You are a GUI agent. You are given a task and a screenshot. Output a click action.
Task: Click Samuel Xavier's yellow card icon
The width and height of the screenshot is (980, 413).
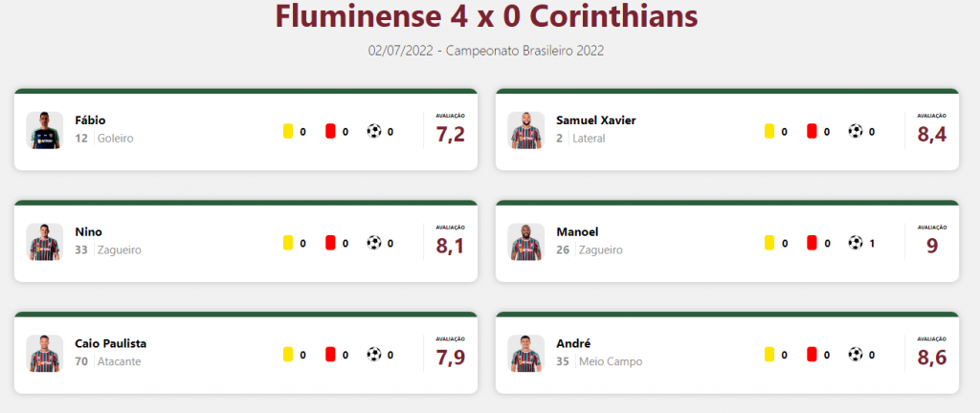tap(769, 131)
